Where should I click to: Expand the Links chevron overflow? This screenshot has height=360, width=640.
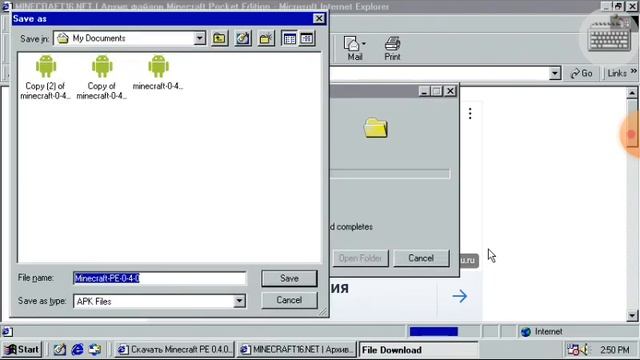[633, 71]
